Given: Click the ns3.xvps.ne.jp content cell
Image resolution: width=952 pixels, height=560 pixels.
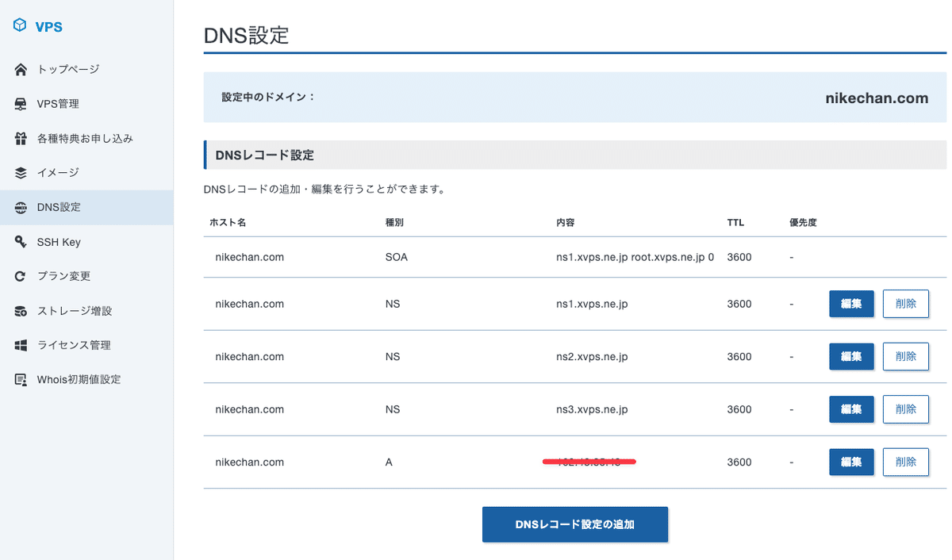Looking at the screenshot, I should point(592,409).
